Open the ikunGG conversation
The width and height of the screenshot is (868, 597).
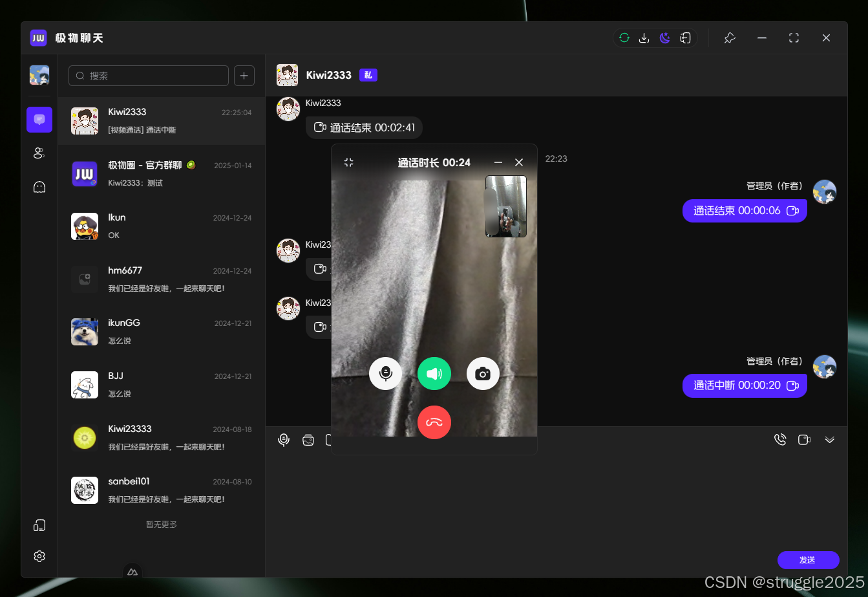click(x=162, y=332)
